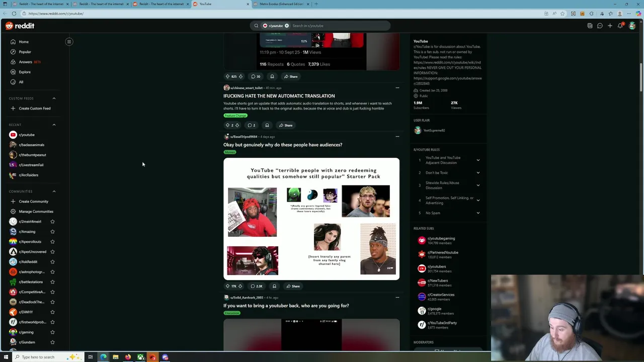644x362 pixels.
Task: Favorite r/gaming with star
Action: [x=52, y=332]
